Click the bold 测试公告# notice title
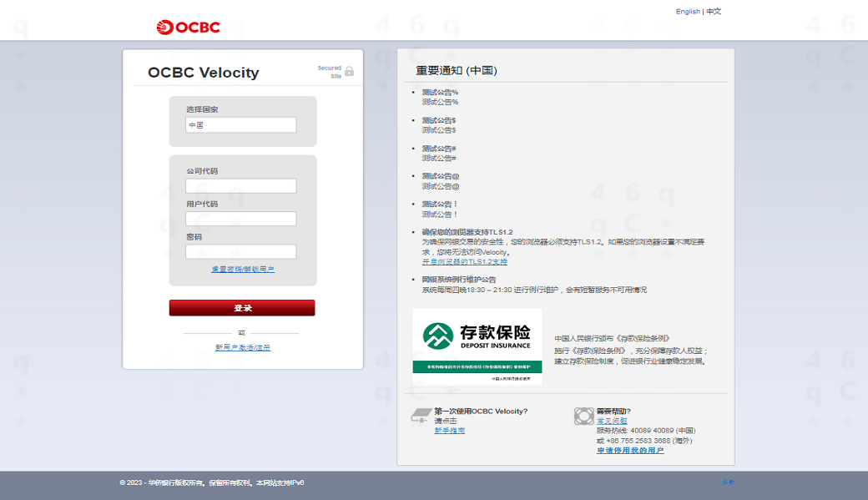 pyautogui.click(x=439, y=149)
